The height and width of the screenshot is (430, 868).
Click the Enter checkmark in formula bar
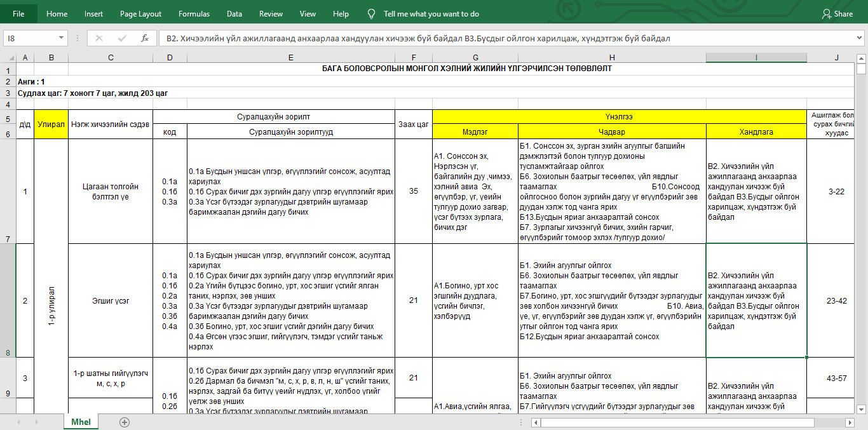coord(122,38)
